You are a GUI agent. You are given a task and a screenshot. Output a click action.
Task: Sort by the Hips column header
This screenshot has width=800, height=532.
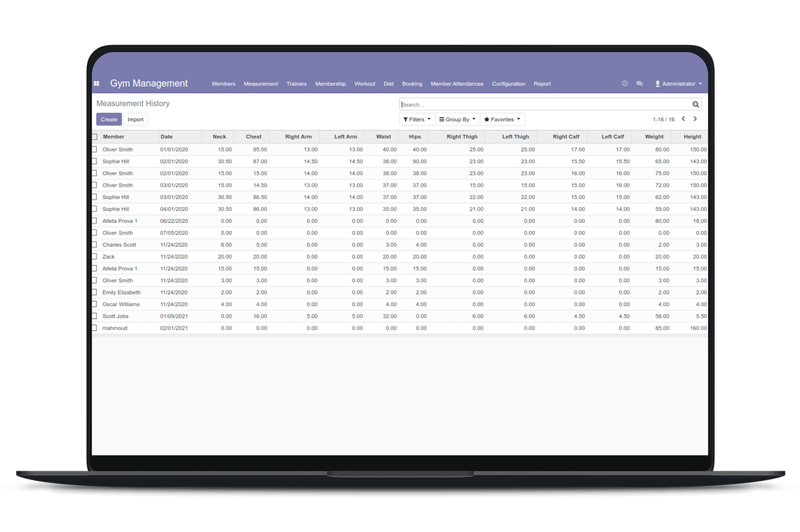(415, 137)
